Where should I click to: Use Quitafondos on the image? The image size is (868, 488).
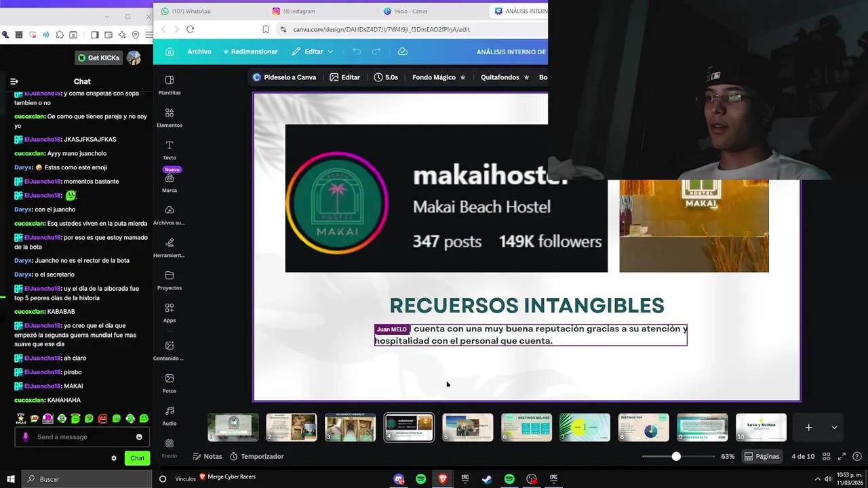(506, 77)
